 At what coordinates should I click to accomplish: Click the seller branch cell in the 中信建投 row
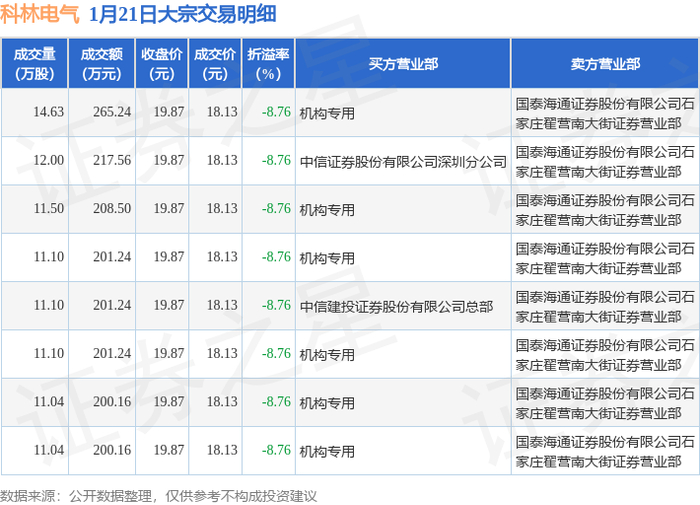[x=605, y=307]
